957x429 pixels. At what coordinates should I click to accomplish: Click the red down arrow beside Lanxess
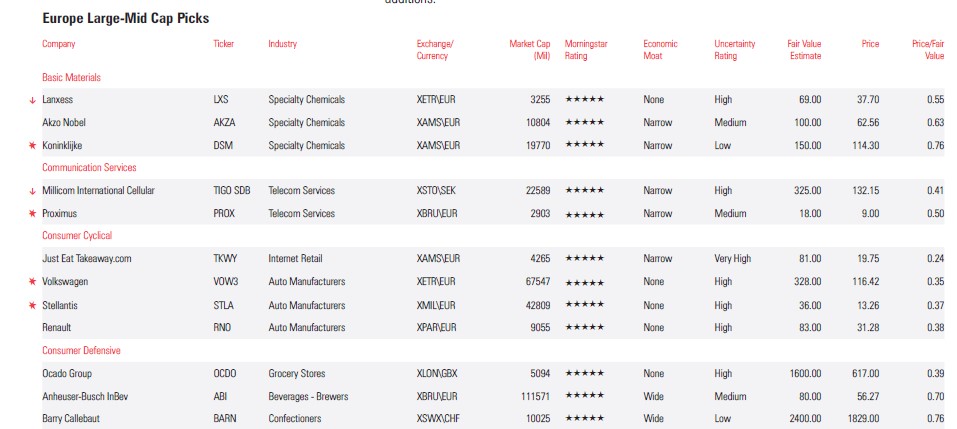[32, 100]
